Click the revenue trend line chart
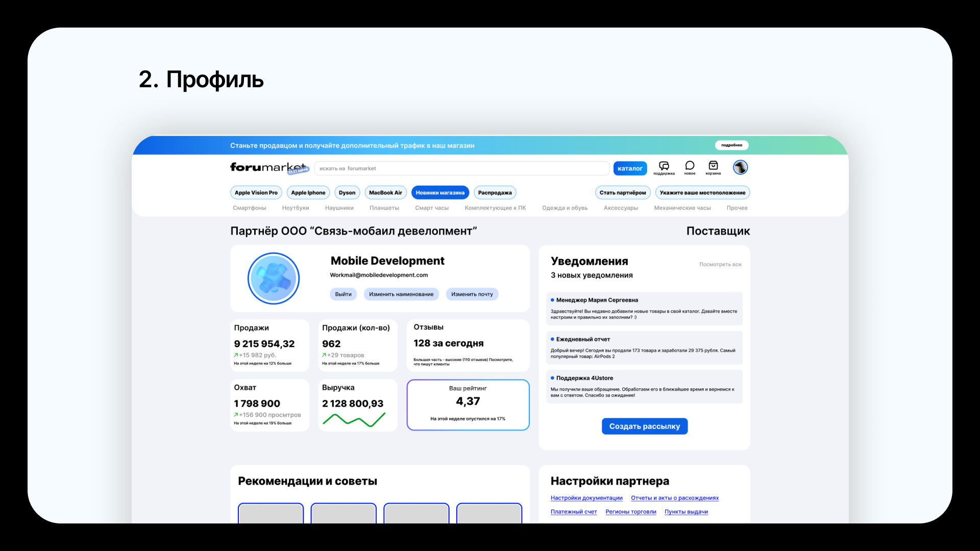The width and height of the screenshot is (980, 551). click(x=354, y=420)
